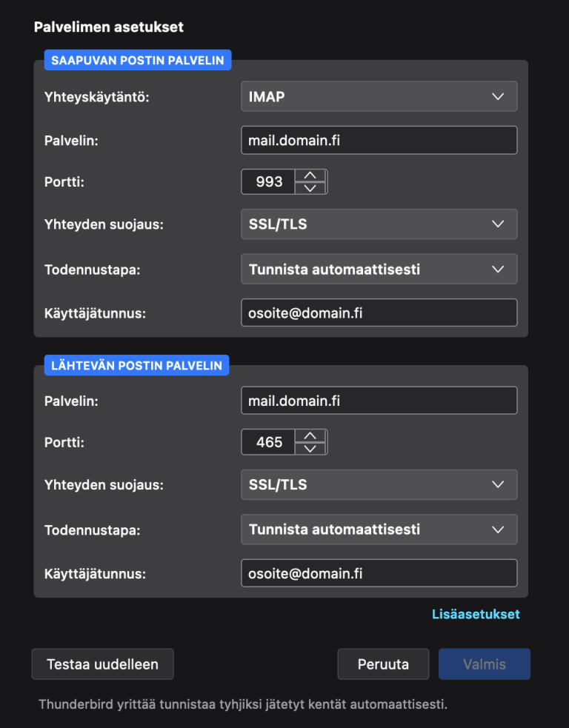
Task: Open the IMAP protocol dropdown
Action: click(x=379, y=96)
